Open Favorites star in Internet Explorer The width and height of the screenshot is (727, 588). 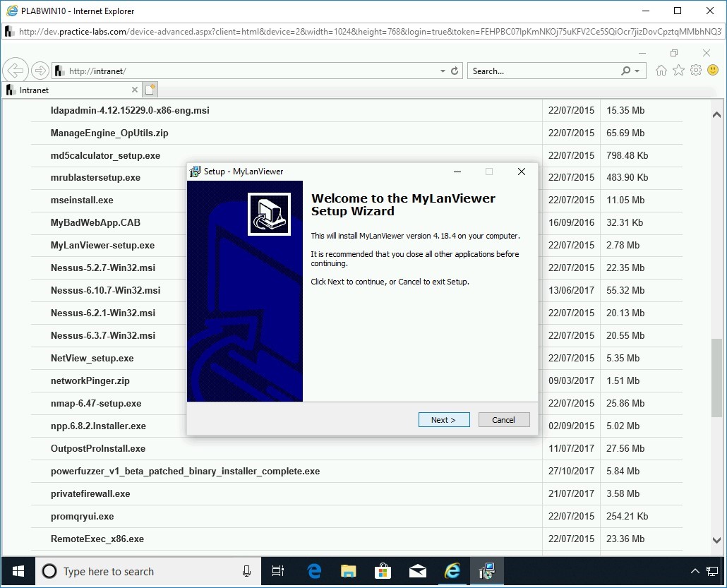678,71
